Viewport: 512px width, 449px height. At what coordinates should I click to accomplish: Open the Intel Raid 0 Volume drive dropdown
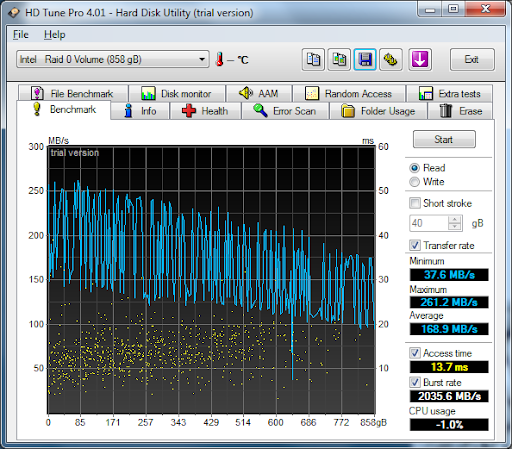click(113, 59)
